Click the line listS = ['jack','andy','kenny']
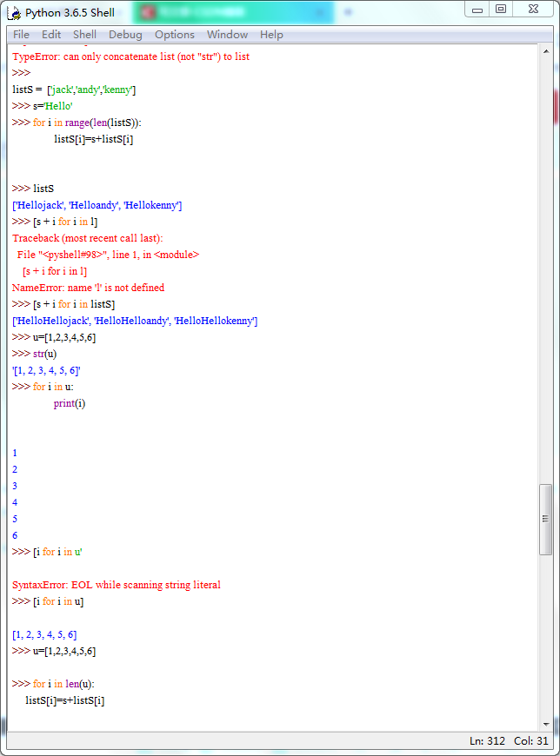The image size is (560, 756). (x=74, y=90)
